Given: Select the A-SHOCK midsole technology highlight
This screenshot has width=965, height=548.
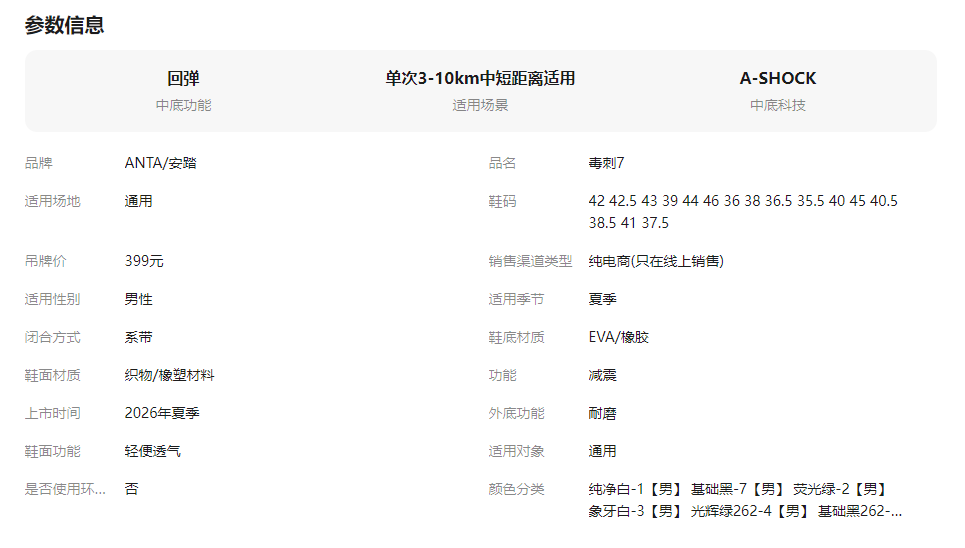Looking at the screenshot, I should click(777, 79).
